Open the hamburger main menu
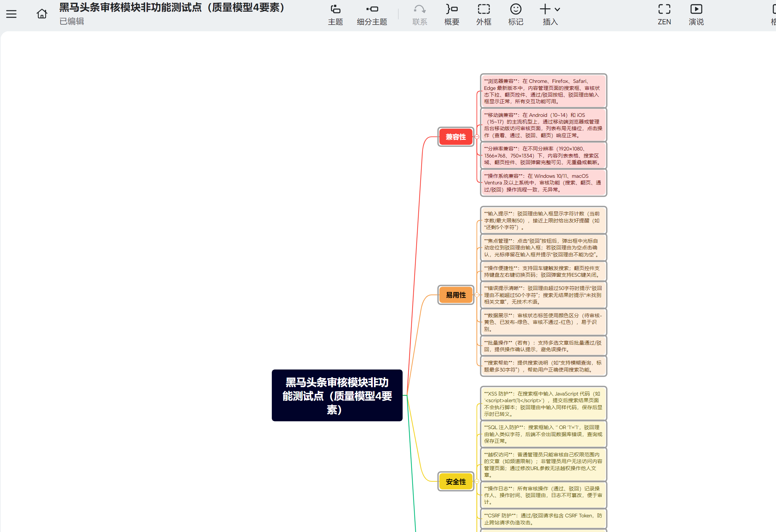This screenshot has width=776, height=532. 11,14
